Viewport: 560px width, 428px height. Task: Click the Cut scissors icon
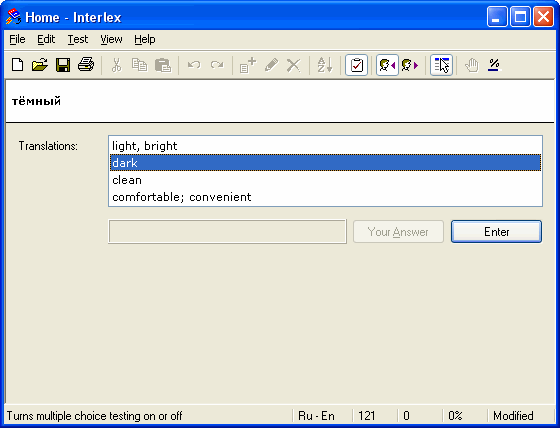coord(116,65)
